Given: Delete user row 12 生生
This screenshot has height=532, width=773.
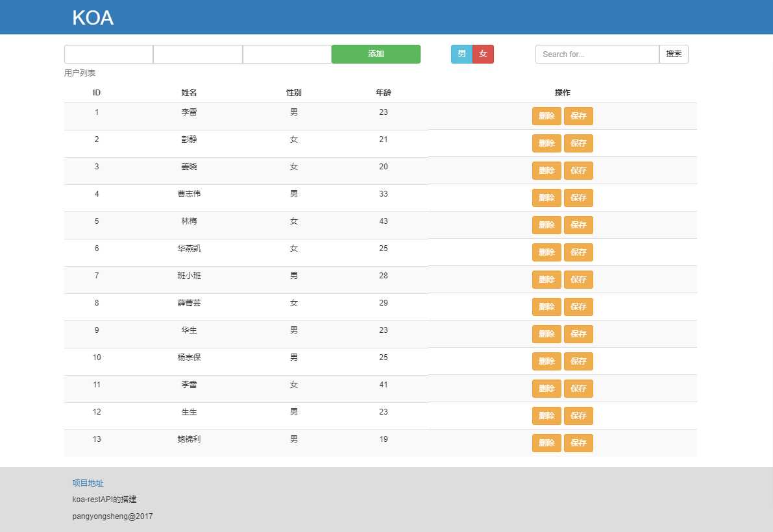Looking at the screenshot, I should 546,416.
